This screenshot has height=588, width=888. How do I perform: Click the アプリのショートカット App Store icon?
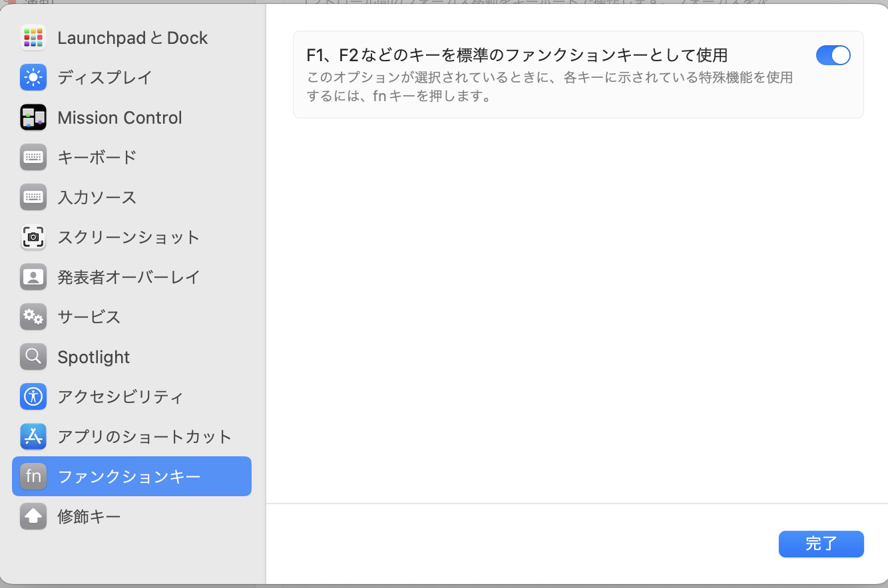pos(33,437)
